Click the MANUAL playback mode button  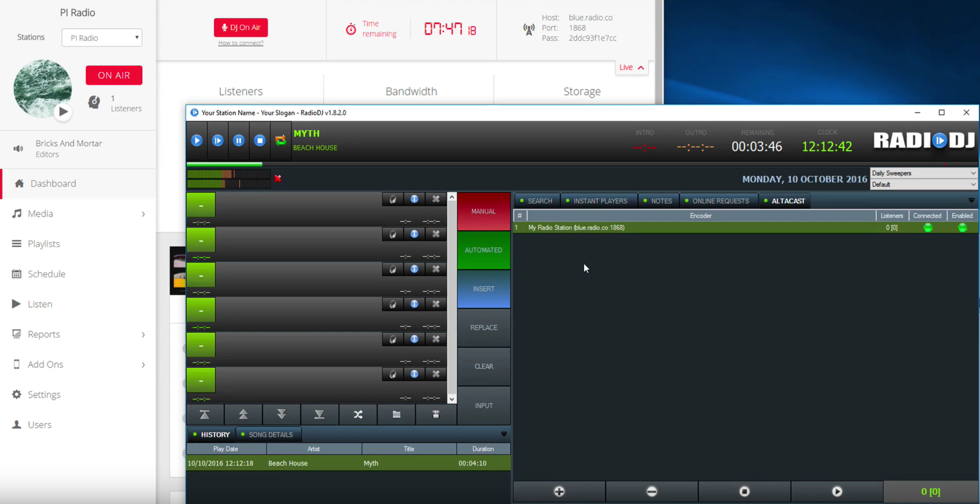483,211
